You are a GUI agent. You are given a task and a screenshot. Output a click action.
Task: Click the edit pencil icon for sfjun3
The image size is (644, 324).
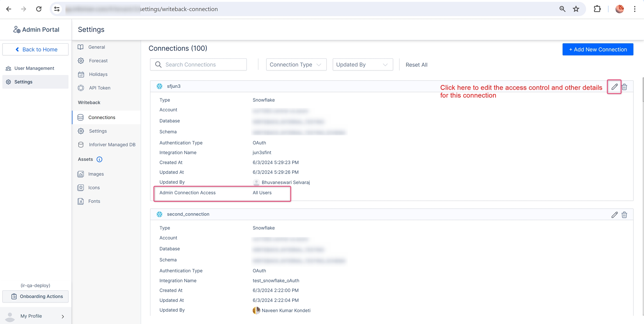click(614, 87)
